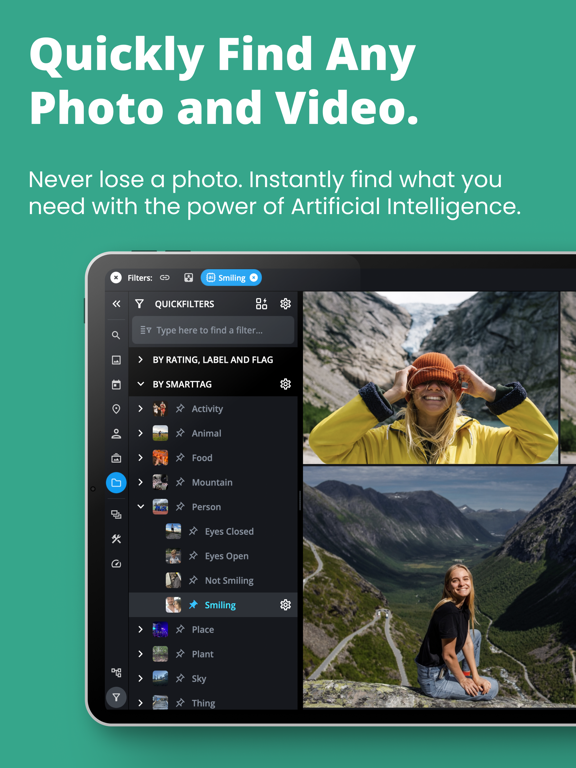Click the Thing category label
The width and height of the screenshot is (576, 768).
203,703
